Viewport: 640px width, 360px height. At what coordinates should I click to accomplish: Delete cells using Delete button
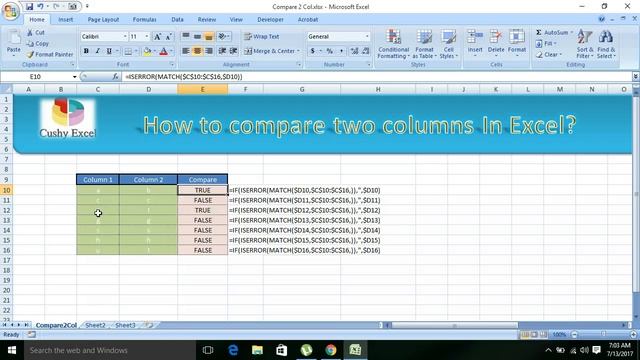point(496,44)
